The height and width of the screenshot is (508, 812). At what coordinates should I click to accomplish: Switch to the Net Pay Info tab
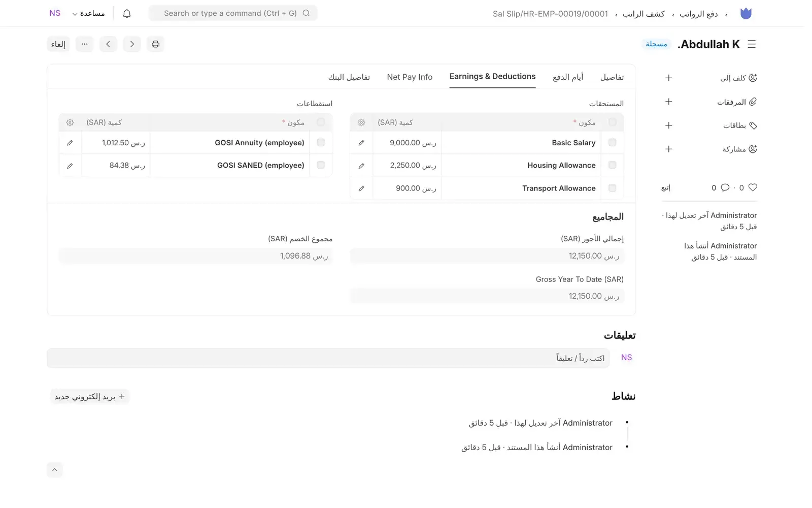(410, 77)
